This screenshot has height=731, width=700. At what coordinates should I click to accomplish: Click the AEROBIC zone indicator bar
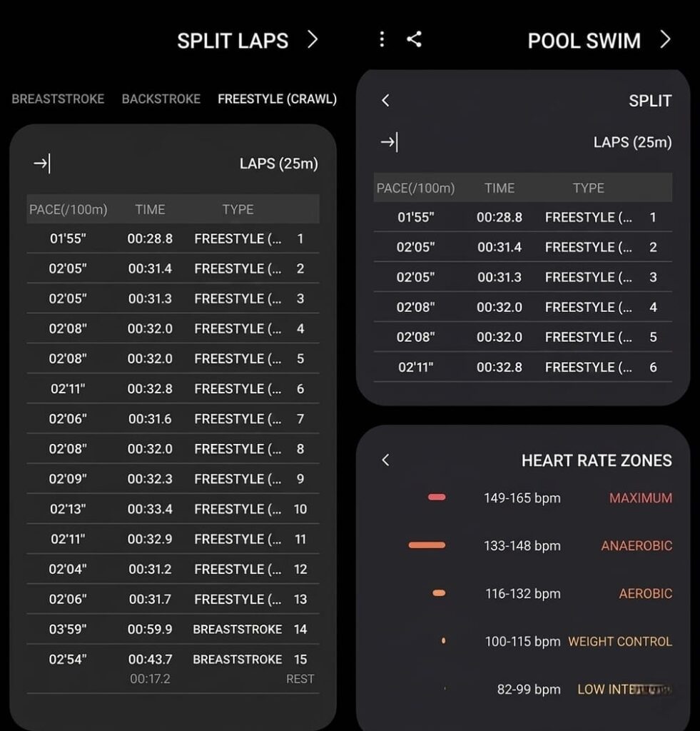tap(436, 593)
